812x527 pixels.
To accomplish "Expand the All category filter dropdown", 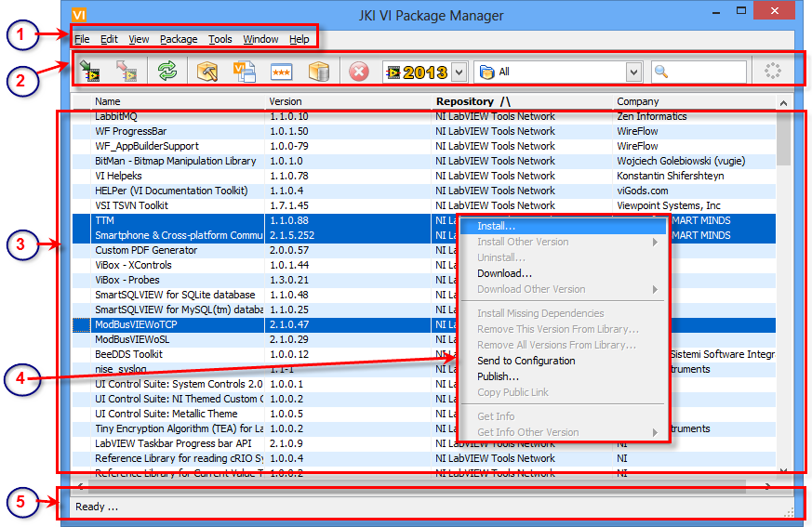I will [x=633, y=72].
